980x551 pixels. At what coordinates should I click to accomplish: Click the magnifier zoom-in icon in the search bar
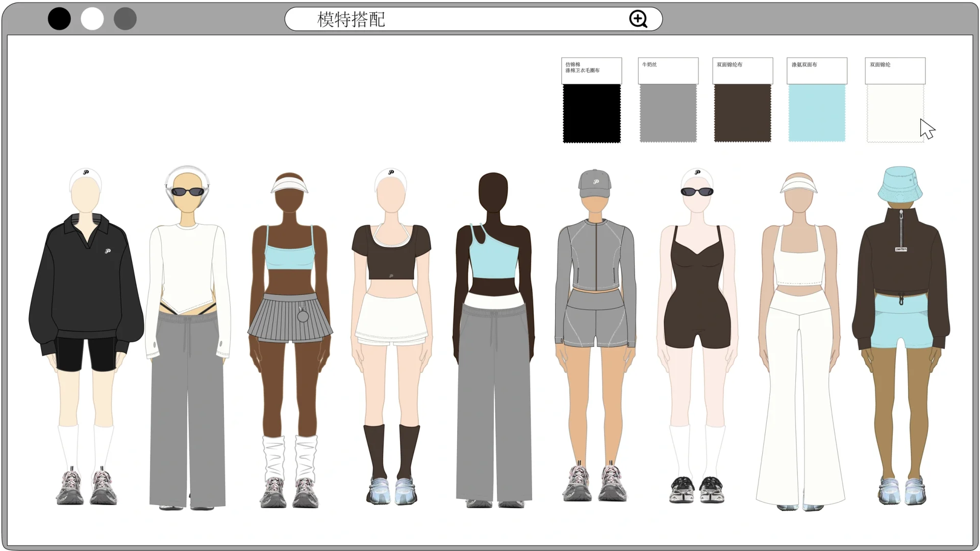[x=638, y=19]
